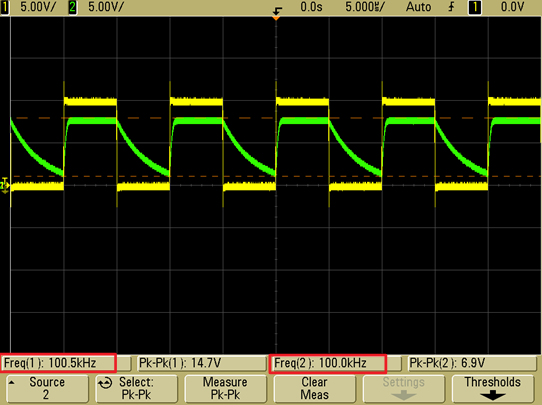Click the grayed-out Settings softkey
Viewport: 542px width, 405px height.
[x=403, y=388]
